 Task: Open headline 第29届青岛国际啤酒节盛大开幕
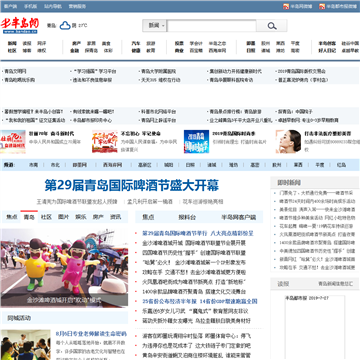point(132,186)
